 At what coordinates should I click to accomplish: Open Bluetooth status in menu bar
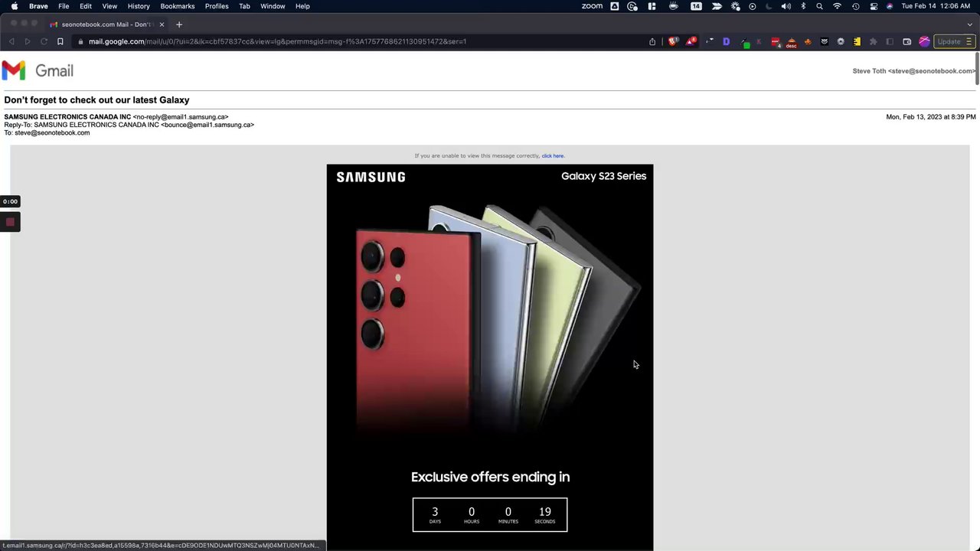[x=803, y=6]
